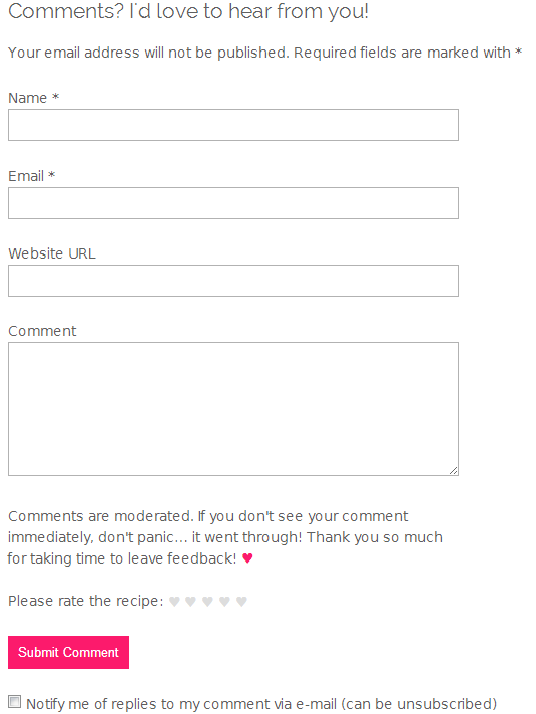Screen dimensions: 536x714
Task: Click the 'Notify me of replies' label text
Action: click(261, 704)
